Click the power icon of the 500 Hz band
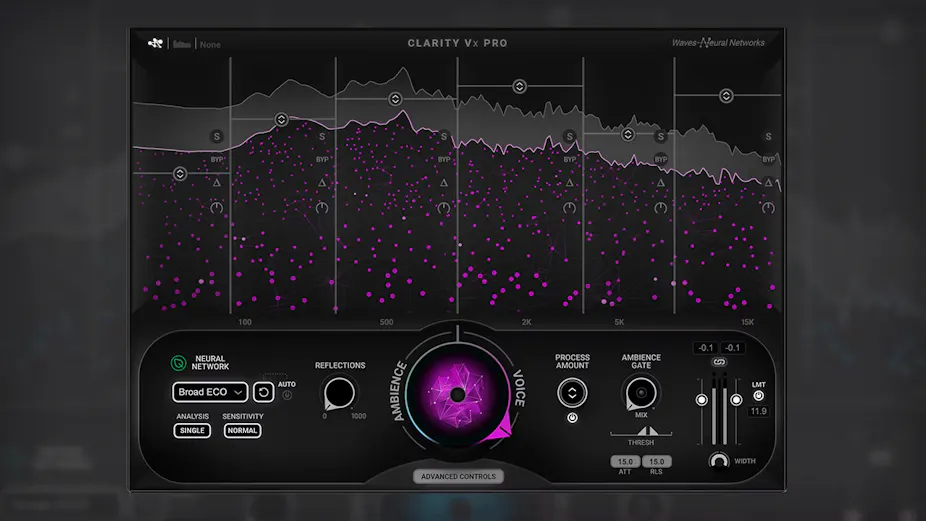The height and width of the screenshot is (521, 926). tap(444, 208)
